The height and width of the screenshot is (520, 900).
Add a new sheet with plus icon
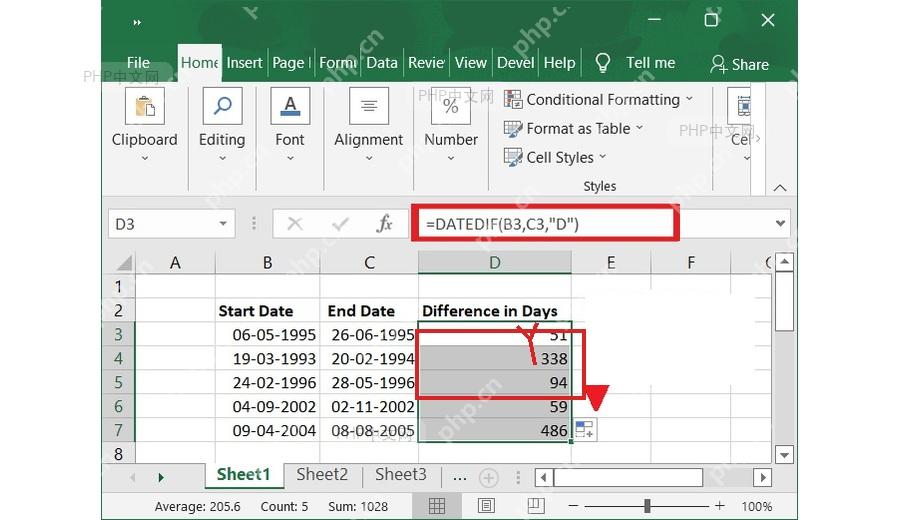(488, 478)
